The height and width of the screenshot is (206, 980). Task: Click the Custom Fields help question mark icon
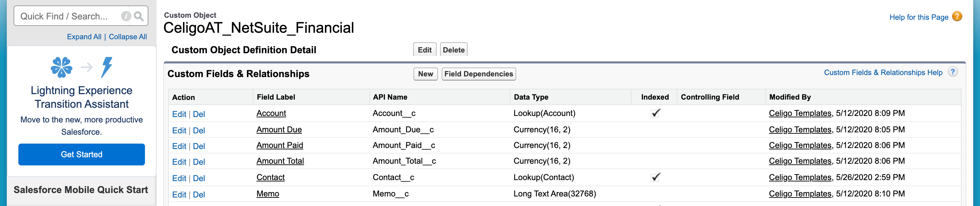click(x=952, y=72)
